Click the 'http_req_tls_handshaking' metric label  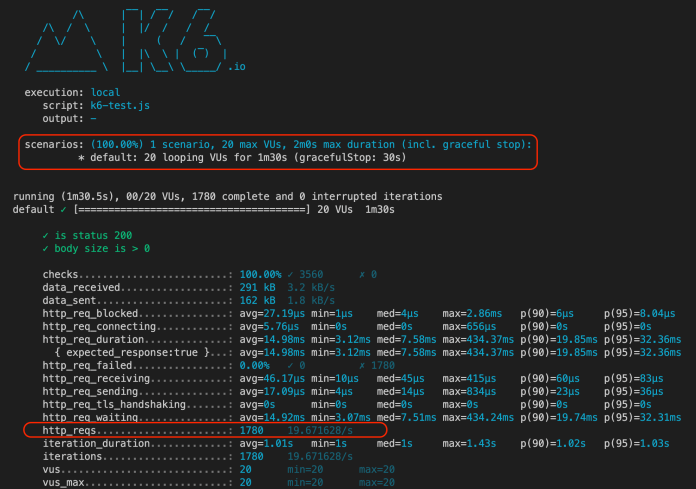pos(114,405)
